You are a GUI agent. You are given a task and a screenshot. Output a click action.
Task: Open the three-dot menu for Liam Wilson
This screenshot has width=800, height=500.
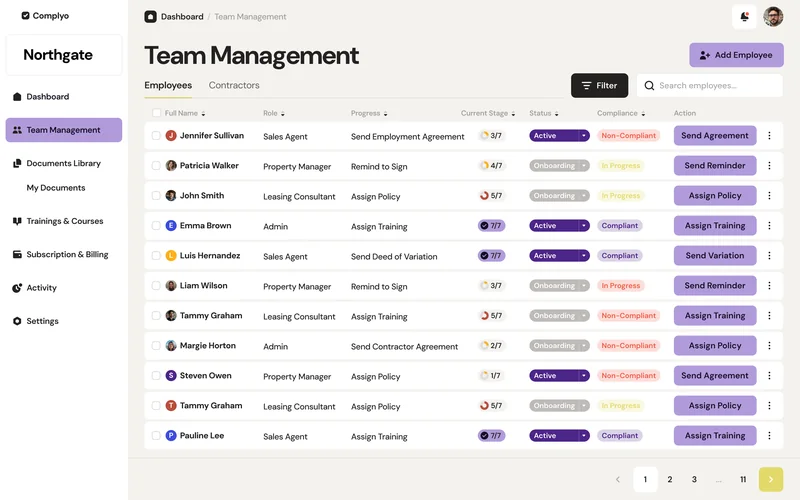[x=769, y=286]
